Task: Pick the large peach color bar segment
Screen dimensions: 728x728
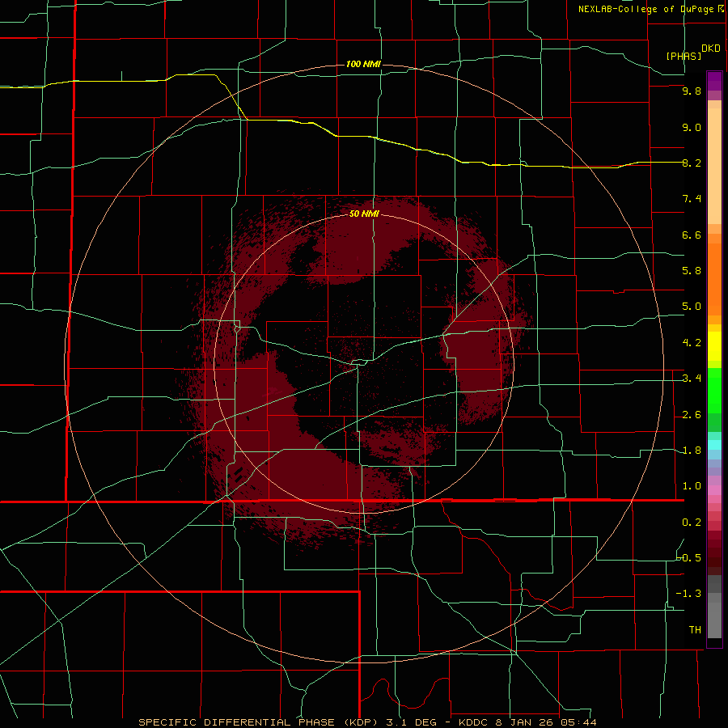Action: (714, 166)
